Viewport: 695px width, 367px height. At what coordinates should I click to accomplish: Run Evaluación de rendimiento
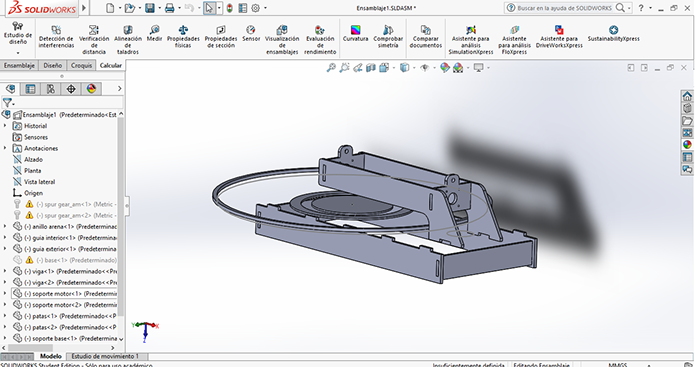[x=320, y=39]
